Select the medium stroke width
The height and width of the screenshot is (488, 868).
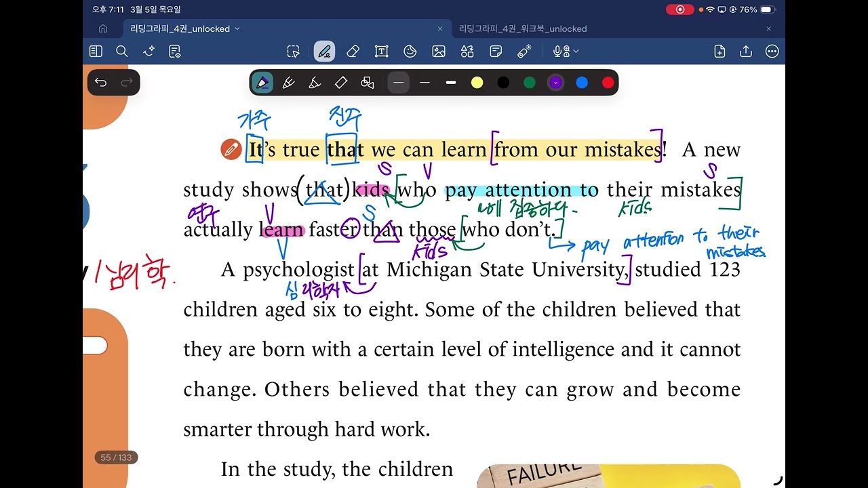pyautogui.click(x=425, y=83)
